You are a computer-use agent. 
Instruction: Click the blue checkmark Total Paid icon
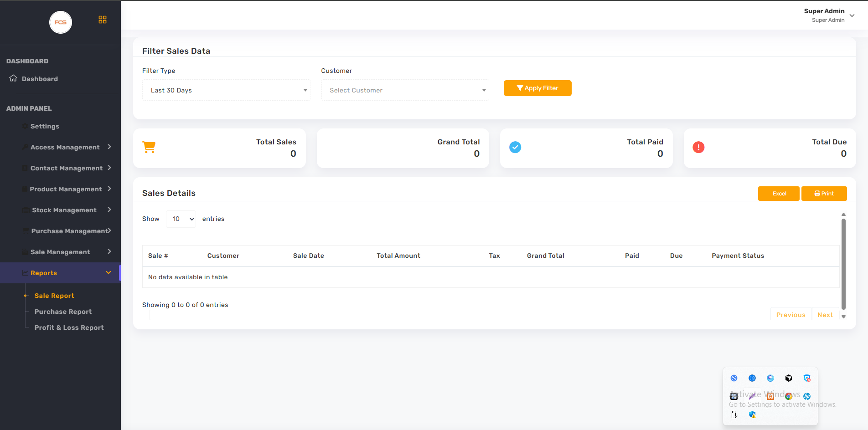point(515,147)
